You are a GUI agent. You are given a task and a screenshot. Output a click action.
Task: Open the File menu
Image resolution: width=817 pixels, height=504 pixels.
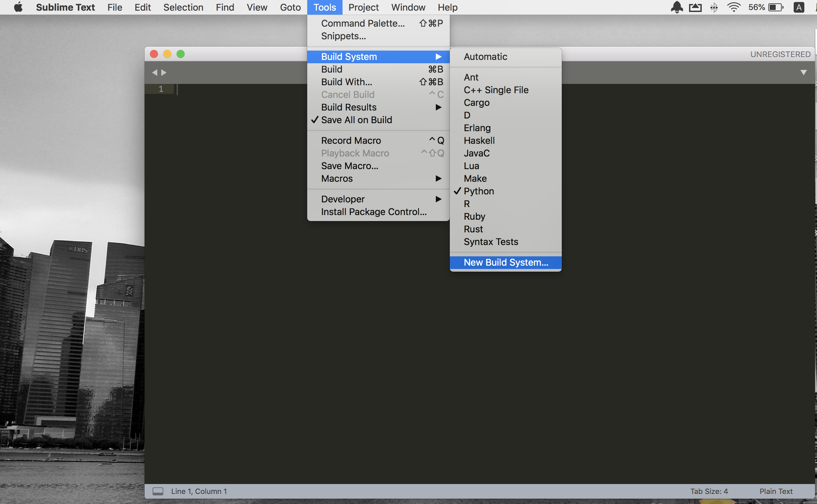(115, 7)
